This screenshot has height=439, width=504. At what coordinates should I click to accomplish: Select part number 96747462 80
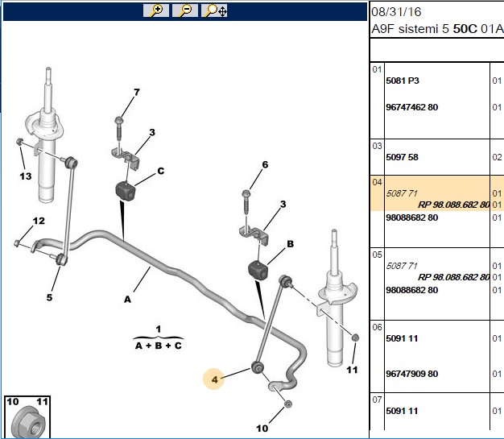point(411,107)
